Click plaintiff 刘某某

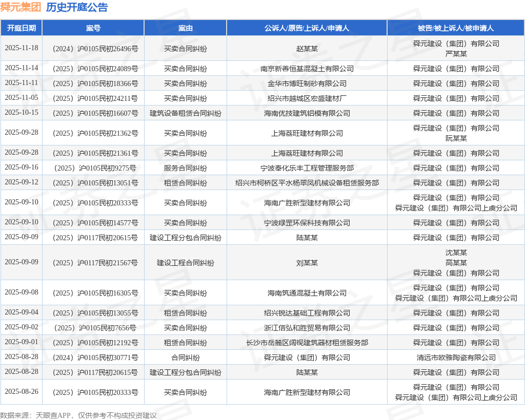[307, 263]
